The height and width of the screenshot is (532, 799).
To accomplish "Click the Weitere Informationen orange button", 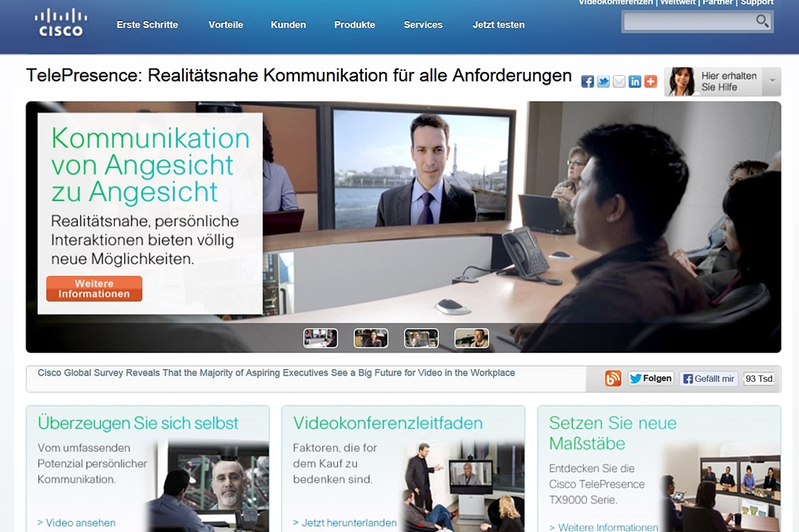I will click(x=94, y=289).
